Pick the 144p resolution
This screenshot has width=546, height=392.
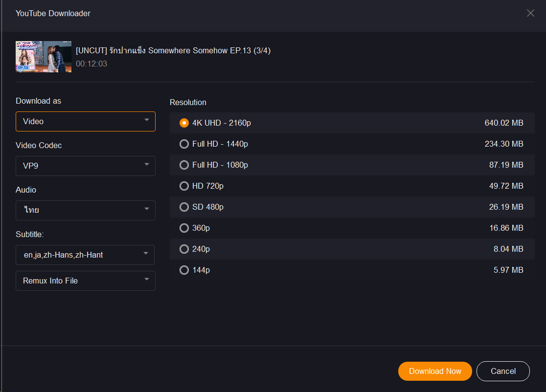(184, 270)
